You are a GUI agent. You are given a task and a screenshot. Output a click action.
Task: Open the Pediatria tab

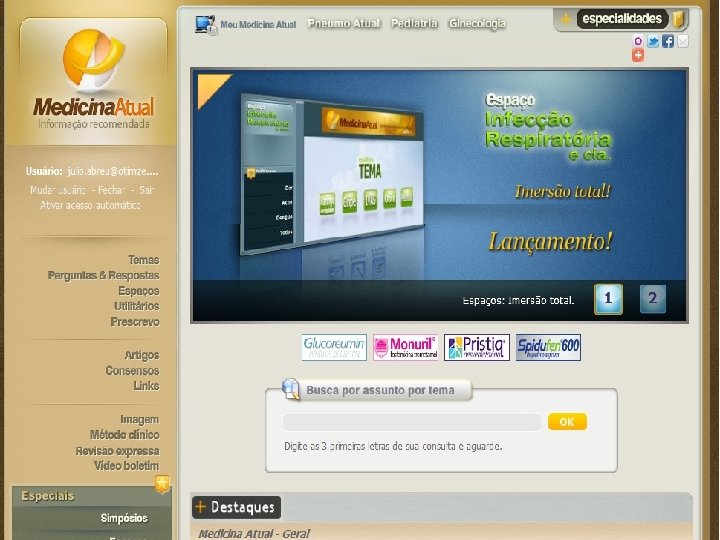(414, 23)
